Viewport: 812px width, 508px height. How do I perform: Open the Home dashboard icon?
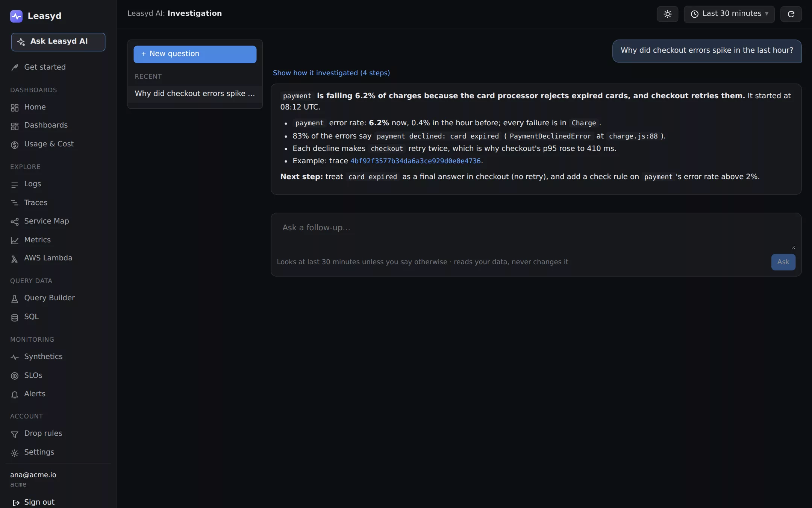[x=15, y=108]
